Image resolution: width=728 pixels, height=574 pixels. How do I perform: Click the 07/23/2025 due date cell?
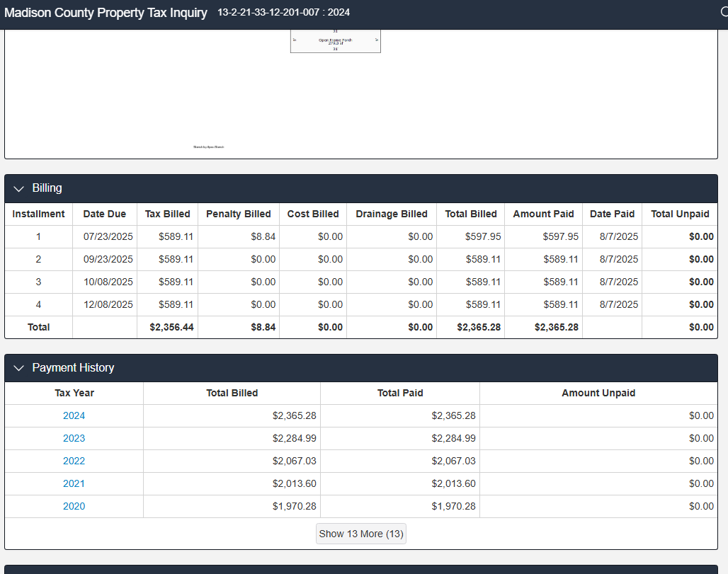(108, 236)
